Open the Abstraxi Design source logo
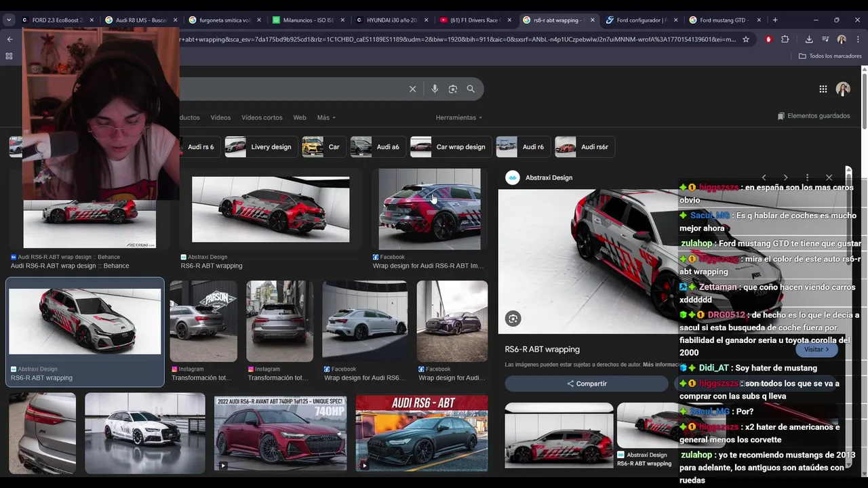The height and width of the screenshot is (488, 868). point(513,178)
